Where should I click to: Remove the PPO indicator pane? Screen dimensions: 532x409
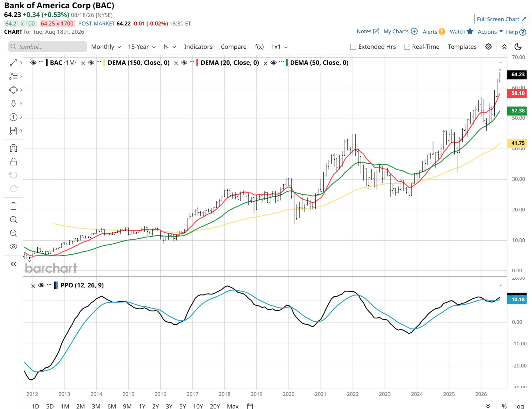(x=33, y=286)
